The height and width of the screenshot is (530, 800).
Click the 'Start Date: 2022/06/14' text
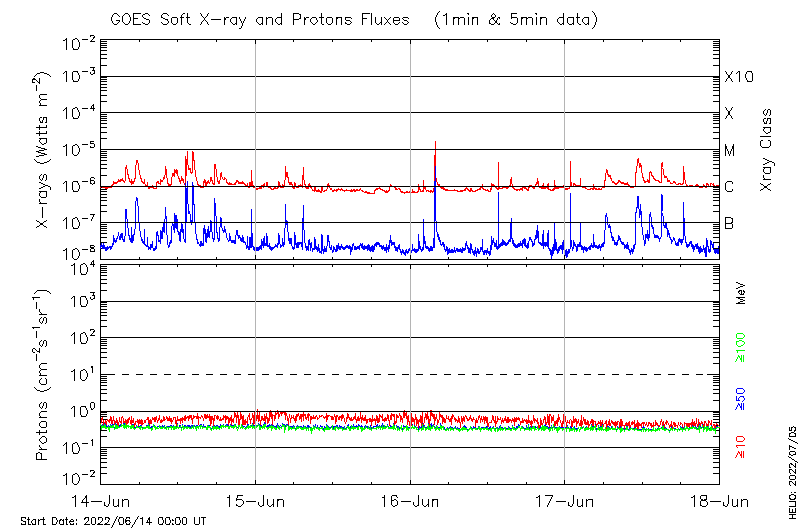[x=113, y=521]
